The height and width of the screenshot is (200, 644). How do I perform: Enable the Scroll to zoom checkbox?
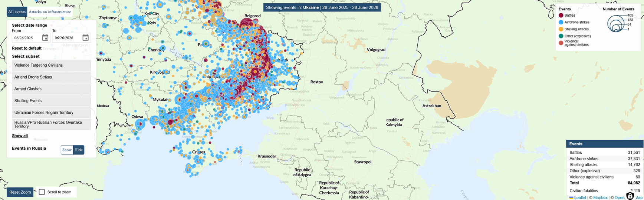42,192
